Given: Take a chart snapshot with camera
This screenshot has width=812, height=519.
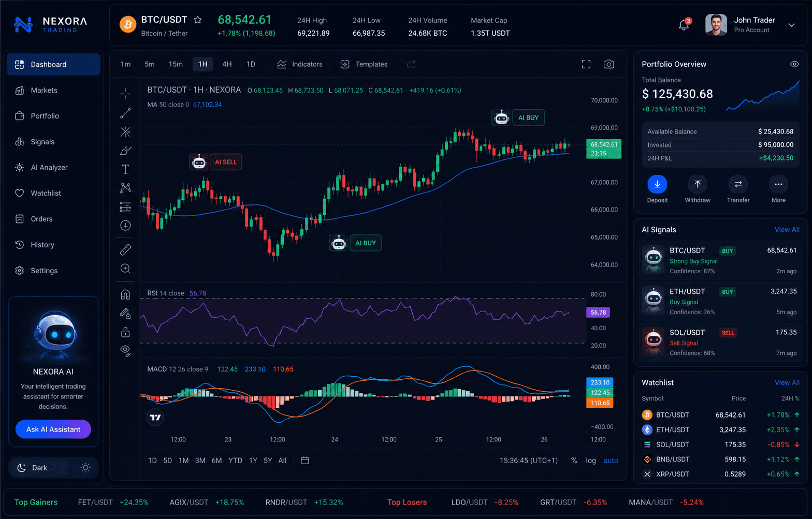Looking at the screenshot, I should tap(609, 64).
